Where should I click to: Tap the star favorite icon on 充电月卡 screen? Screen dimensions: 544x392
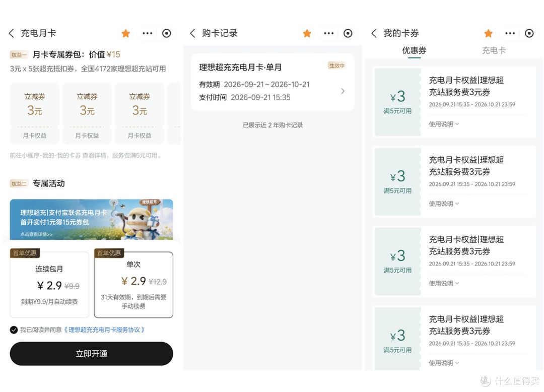tap(125, 33)
